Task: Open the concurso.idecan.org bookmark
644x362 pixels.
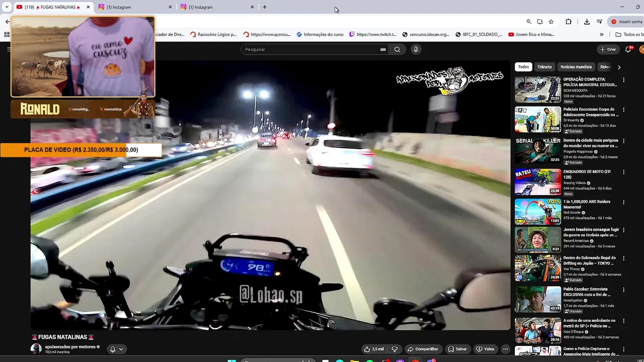Action: tap(426, 34)
